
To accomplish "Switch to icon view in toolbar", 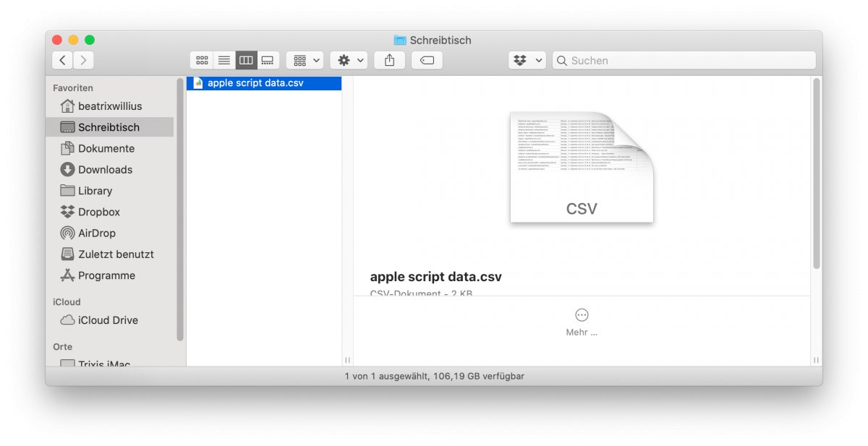I will [202, 61].
